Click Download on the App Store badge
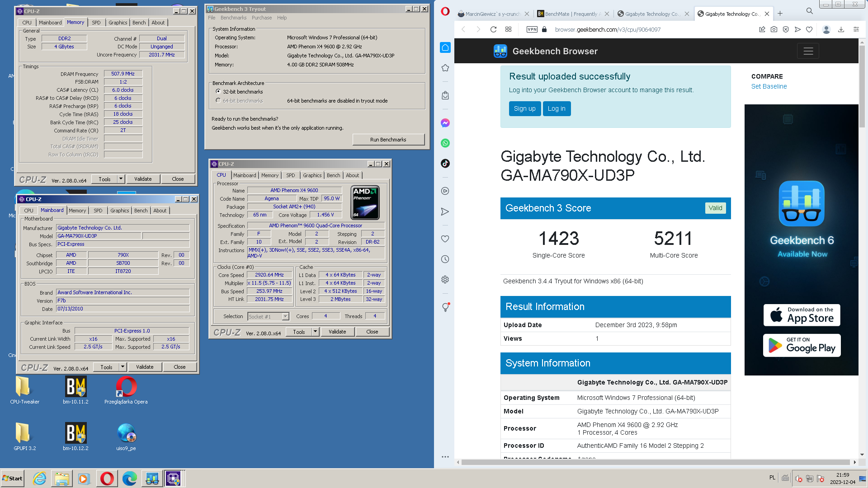This screenshot has width=868, height=488. [802, 315]
